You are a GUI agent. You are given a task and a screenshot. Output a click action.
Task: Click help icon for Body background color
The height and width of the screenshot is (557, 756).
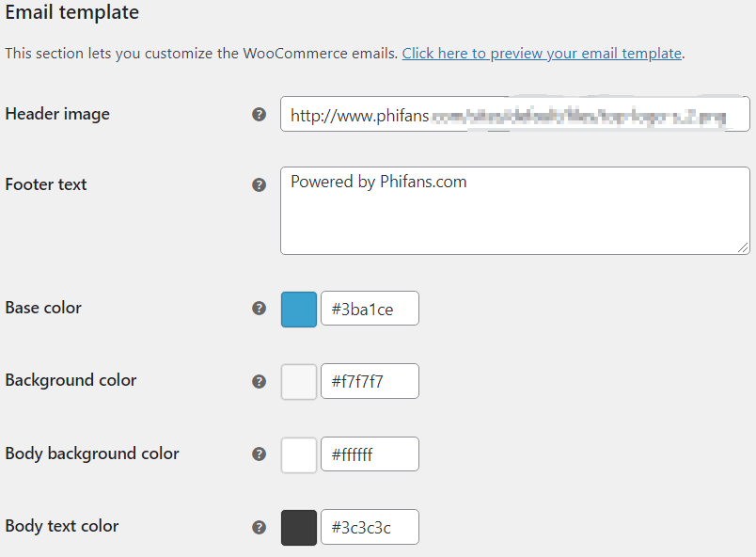click(x=259, y=454)
